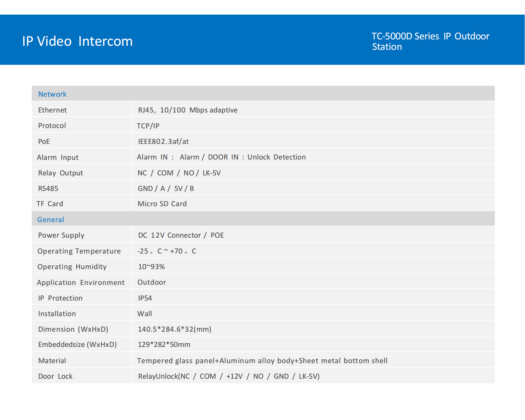This screenshot has width=525, height=420.
Task: Select the "Material" row label
Action: 52,361
